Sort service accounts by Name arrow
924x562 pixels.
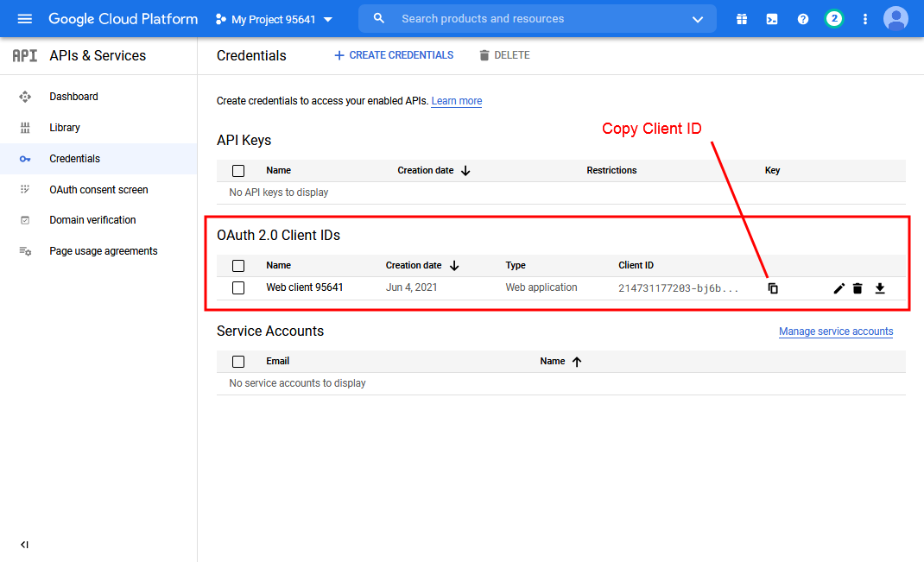(577, 362)
